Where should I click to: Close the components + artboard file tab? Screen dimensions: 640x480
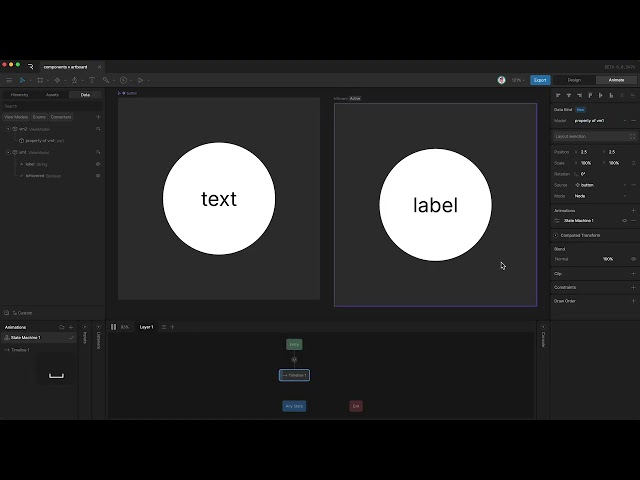100,67
